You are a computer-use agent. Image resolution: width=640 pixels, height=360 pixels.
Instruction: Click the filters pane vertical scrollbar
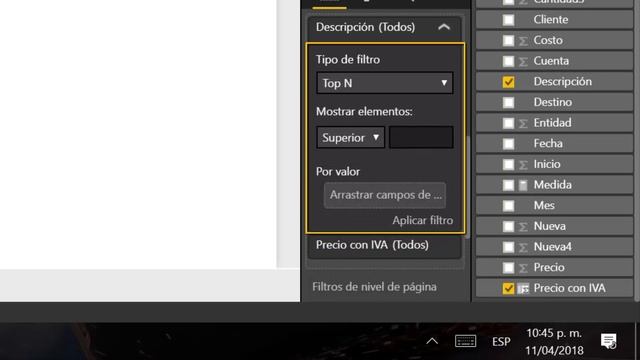pyautogui.click(x=467, y=187)
